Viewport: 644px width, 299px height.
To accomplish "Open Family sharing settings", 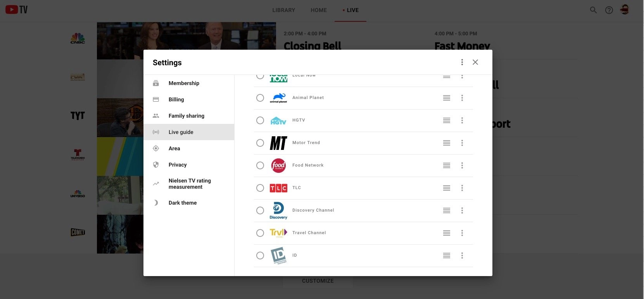I will click(x=189, y=116).
